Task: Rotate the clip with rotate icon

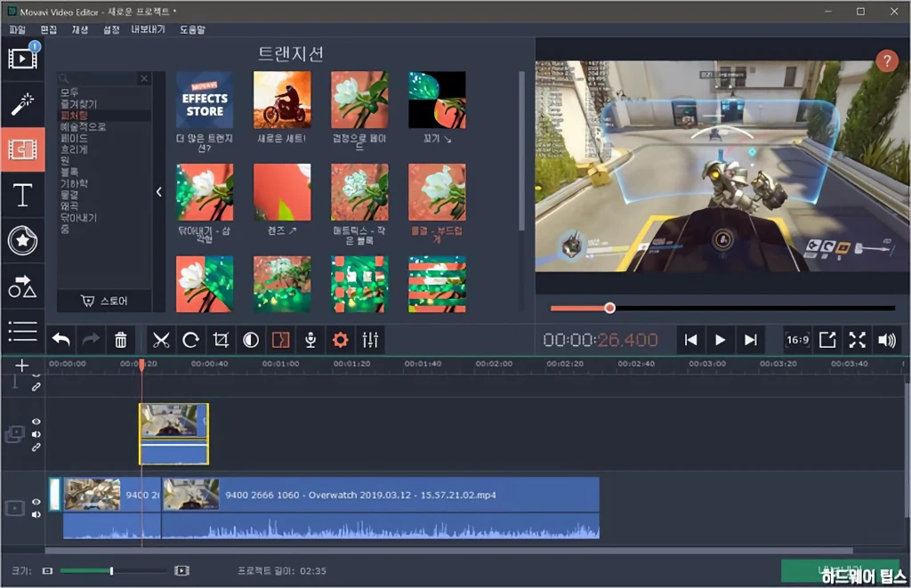Action: pyautogui.click(x=190, y=340)
